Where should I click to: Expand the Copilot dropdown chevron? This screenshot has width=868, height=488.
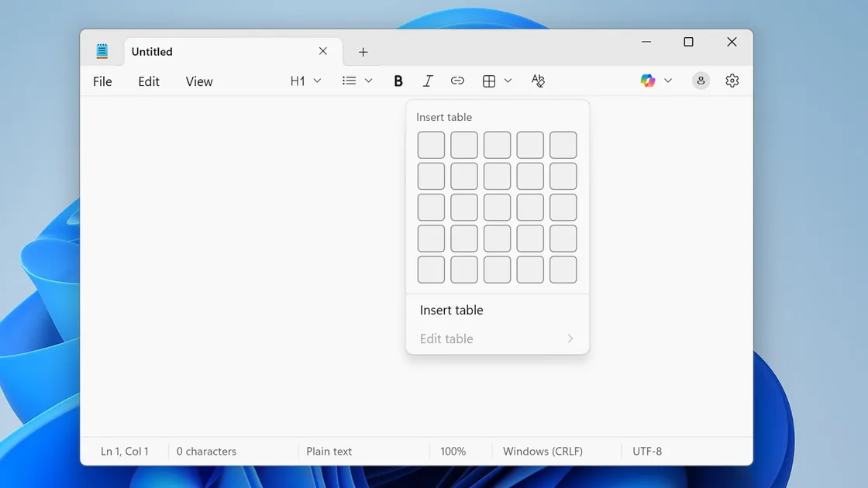tap(667, 80)
